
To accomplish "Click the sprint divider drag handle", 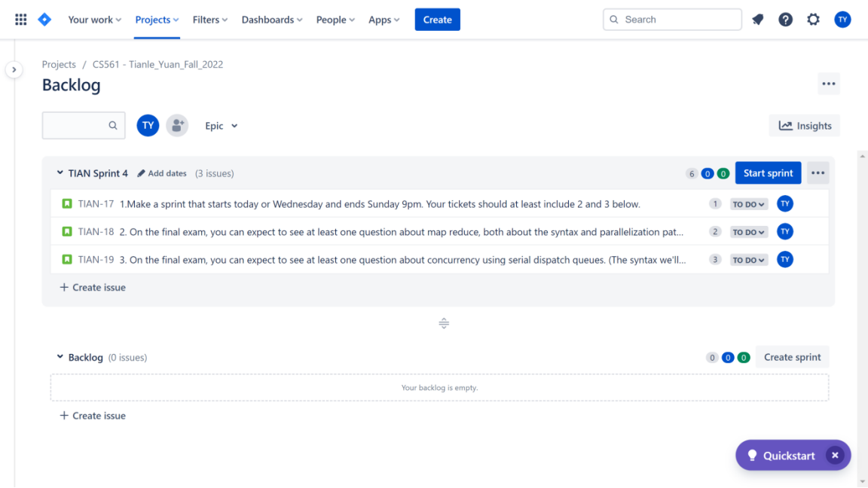I will [443, 324].
